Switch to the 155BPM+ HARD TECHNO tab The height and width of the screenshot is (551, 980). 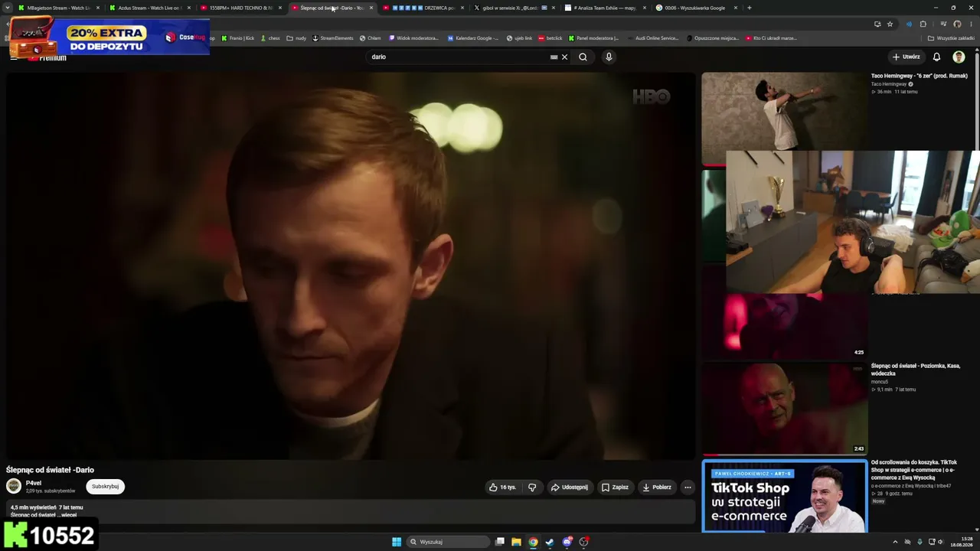pyautogui.click(x=241, y=8)
